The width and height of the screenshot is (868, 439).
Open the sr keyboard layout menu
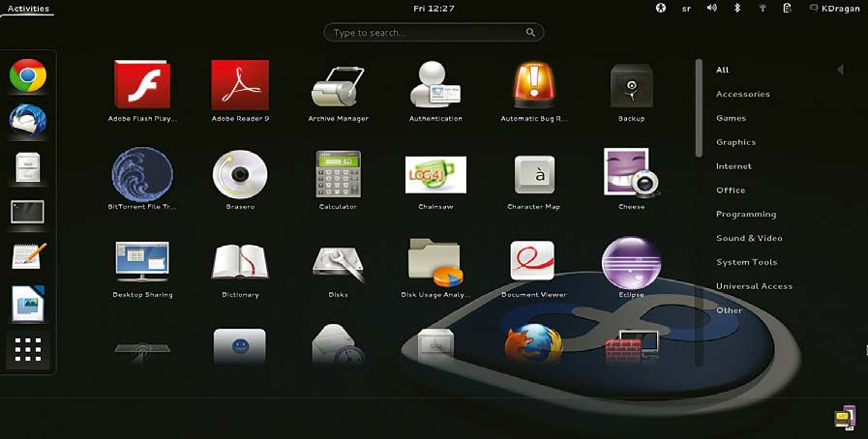click(x=686, y=9)
